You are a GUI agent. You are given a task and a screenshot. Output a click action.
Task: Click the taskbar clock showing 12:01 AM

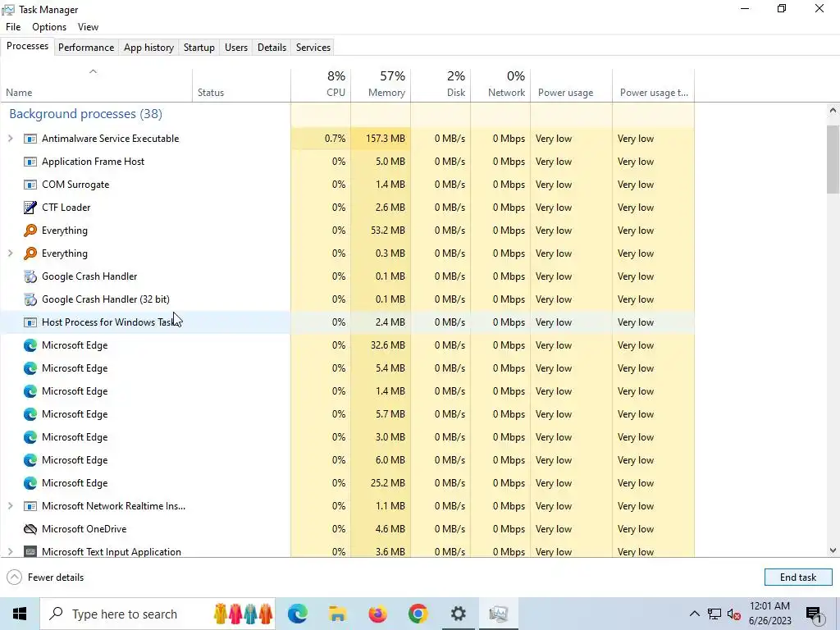click(769, 614)
